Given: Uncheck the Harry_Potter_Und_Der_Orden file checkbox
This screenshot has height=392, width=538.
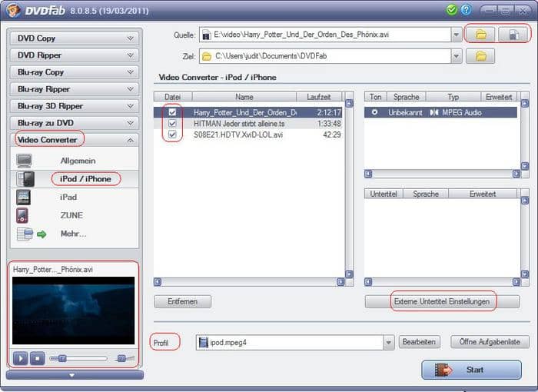Looking at the screenshot, I should pos(172,112).
